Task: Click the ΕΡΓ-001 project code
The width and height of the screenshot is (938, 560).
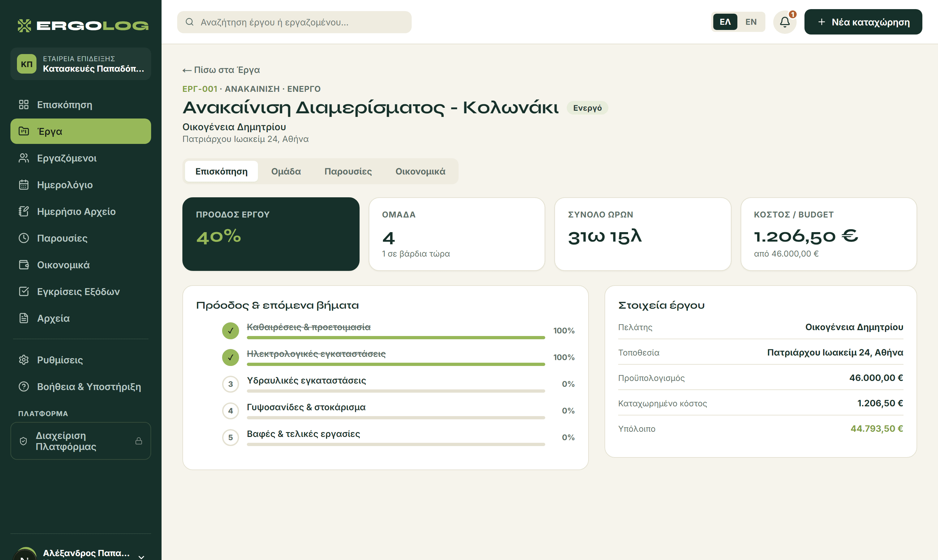Action: coord(200,89)
